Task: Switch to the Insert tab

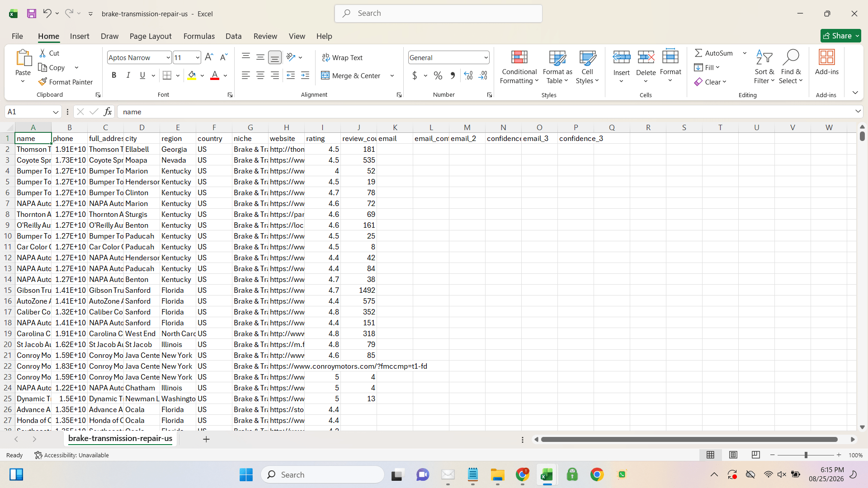Action: click(80, 36)
